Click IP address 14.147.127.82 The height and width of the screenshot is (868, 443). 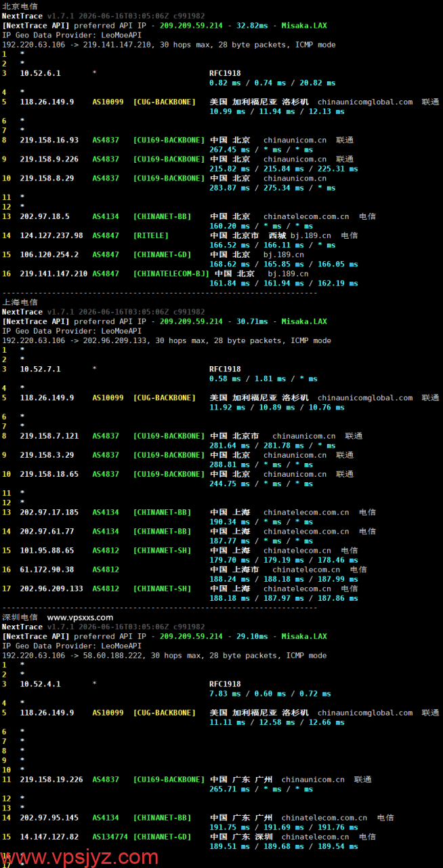click(x=49, y=837)
